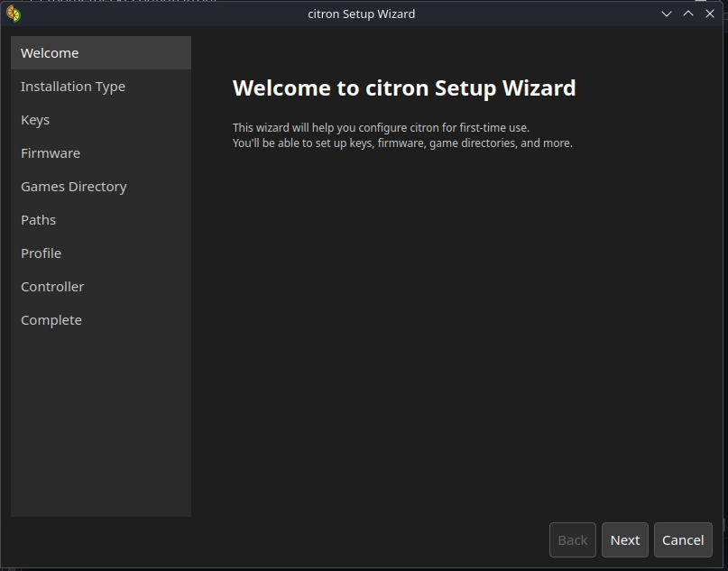Click the greyed-out Back button
This screenshot has width=728, height=571.
click(x=573, y=540)
